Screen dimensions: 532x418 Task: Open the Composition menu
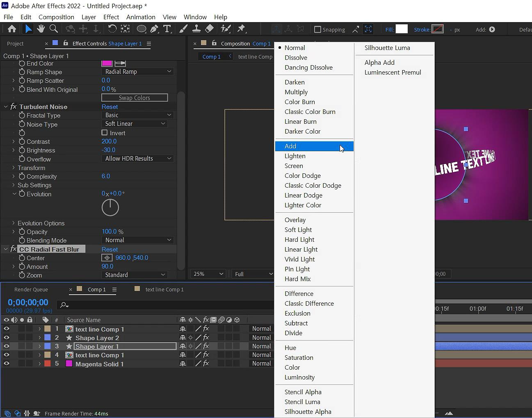click(56, 17)
